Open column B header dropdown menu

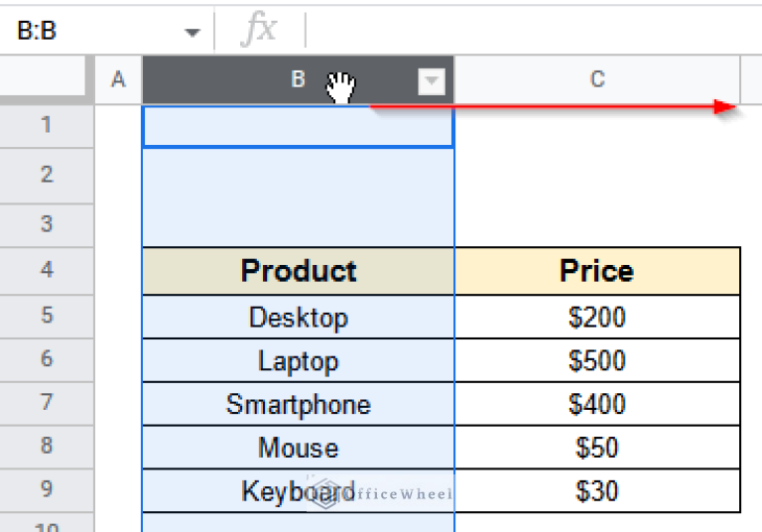point(432,81)
